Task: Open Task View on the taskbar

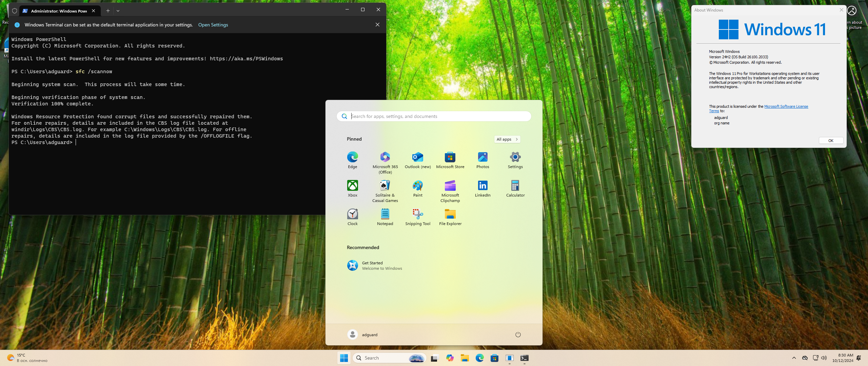Action: 434,358
